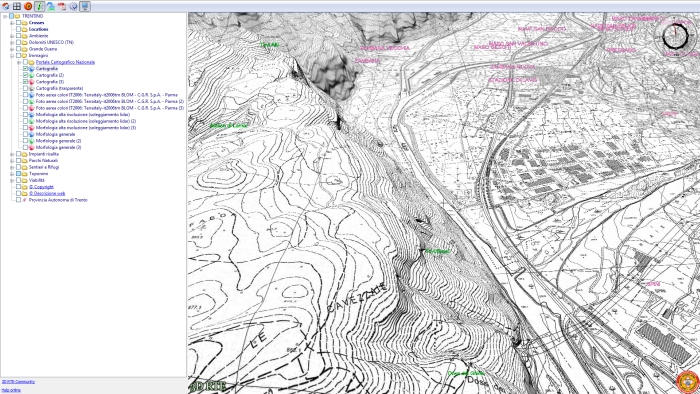
Task: Click the TRENTINO root folder icon
Action: 17,16
